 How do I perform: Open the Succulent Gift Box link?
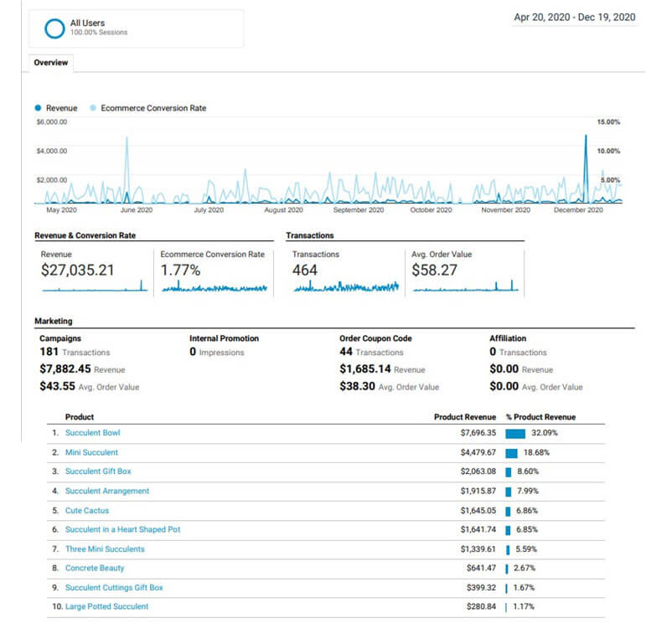[98, 471]
